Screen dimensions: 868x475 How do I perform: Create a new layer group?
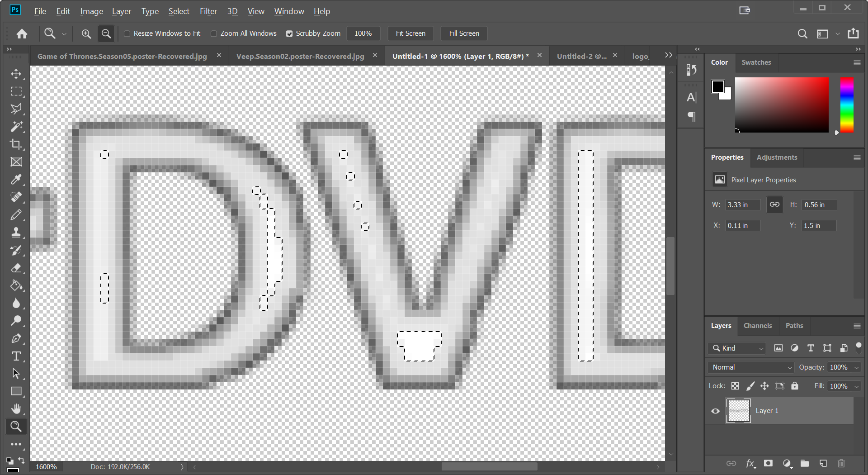pyautogui.click(x=805, y=463)
